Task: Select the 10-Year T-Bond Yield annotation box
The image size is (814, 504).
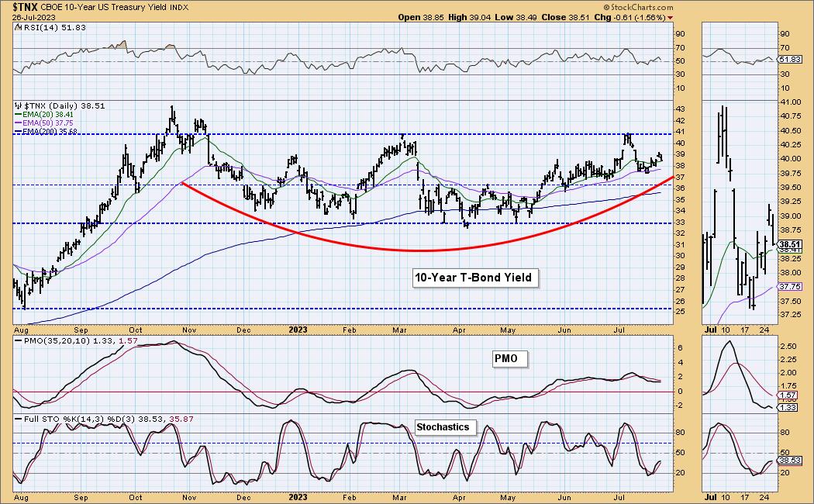Action: pos(474,278)
